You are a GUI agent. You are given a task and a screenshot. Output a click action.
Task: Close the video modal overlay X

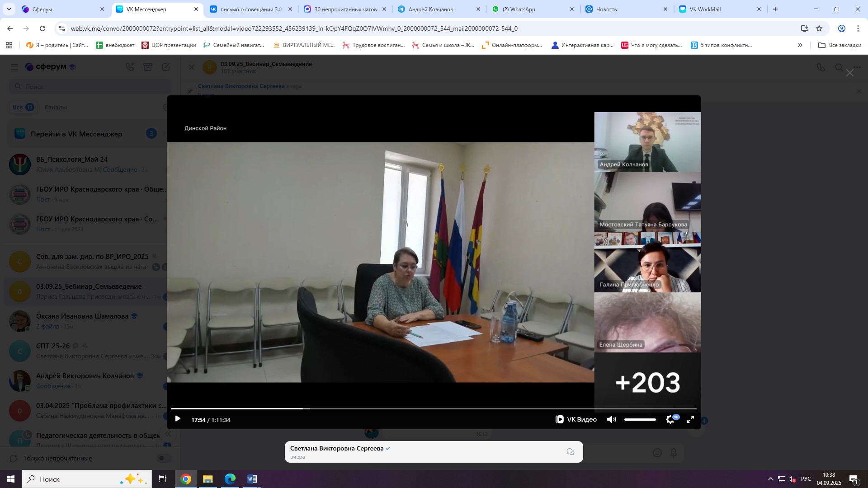[x=850, y=73]
